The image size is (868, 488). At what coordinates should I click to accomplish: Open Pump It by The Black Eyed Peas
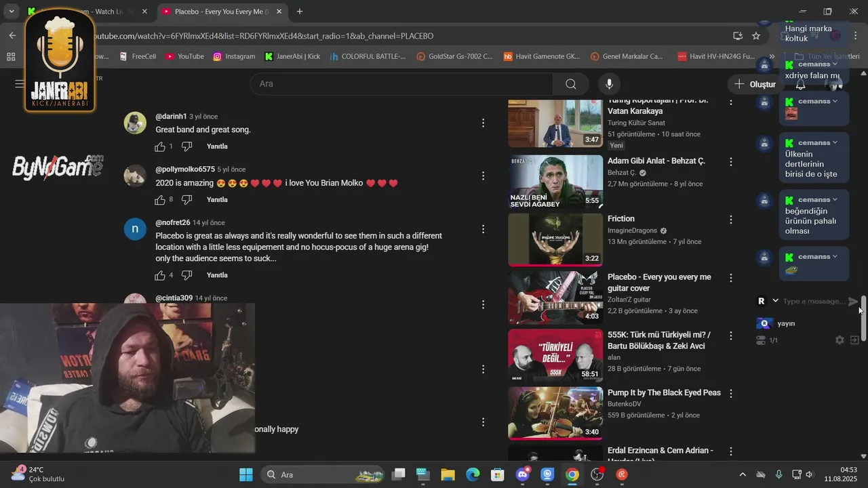point(664,393)
